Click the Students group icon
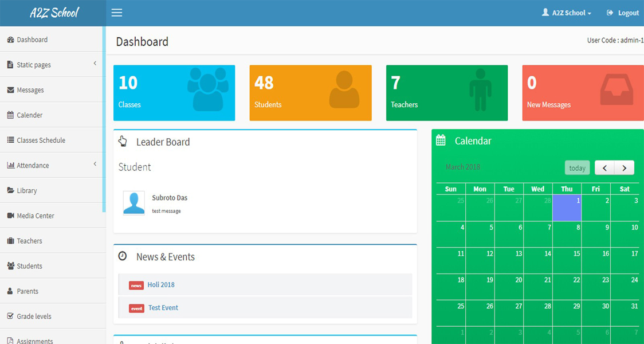 point(11,266)
